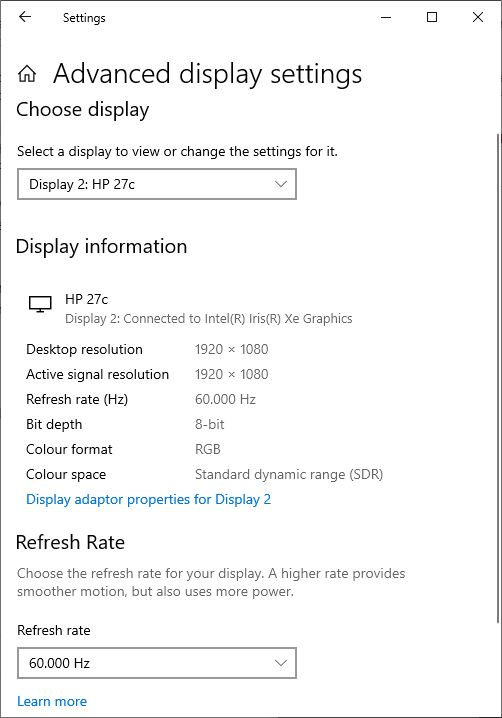The height and width of the screenshot is (718, 502).
Task: Close the Settings window
Action: (x=478, y=17)
